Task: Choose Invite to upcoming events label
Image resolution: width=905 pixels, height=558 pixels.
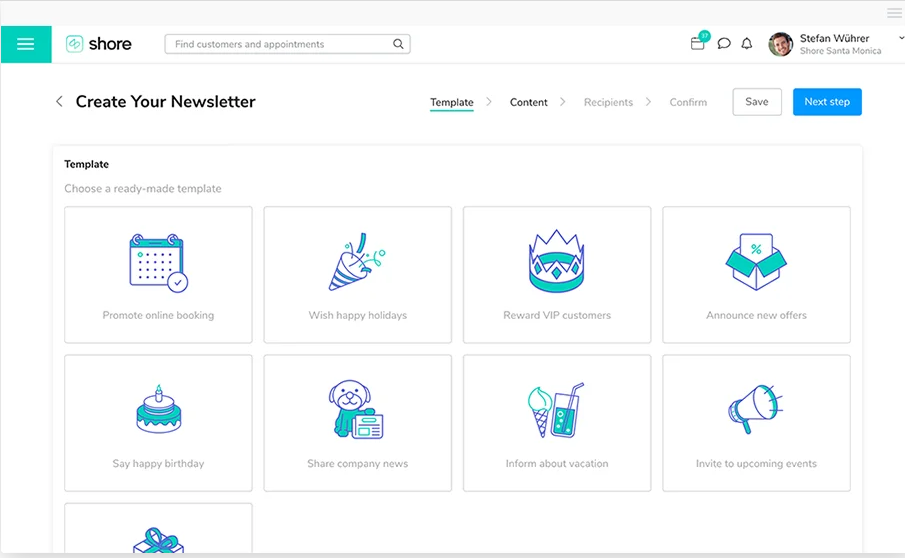Action: (756, 463)
